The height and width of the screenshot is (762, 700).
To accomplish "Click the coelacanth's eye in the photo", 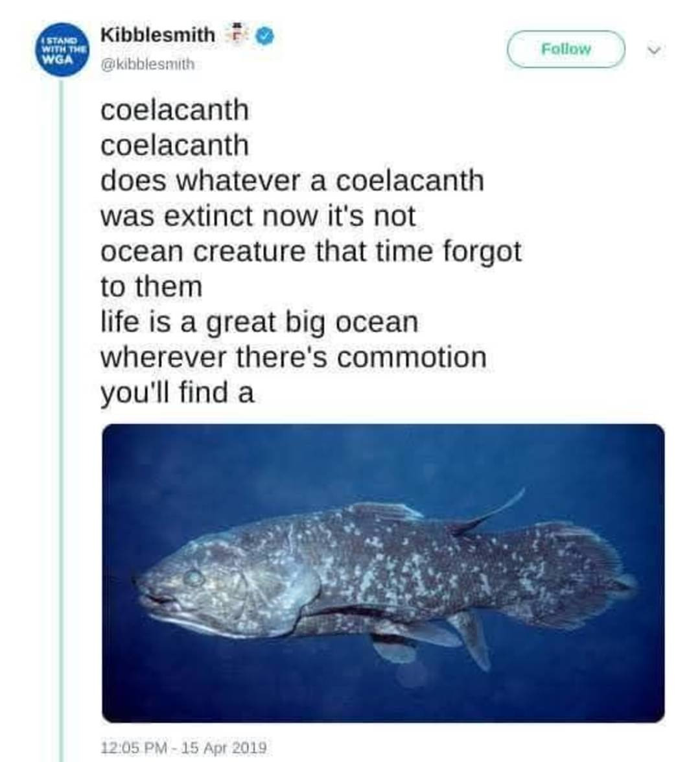I will 193,577.
